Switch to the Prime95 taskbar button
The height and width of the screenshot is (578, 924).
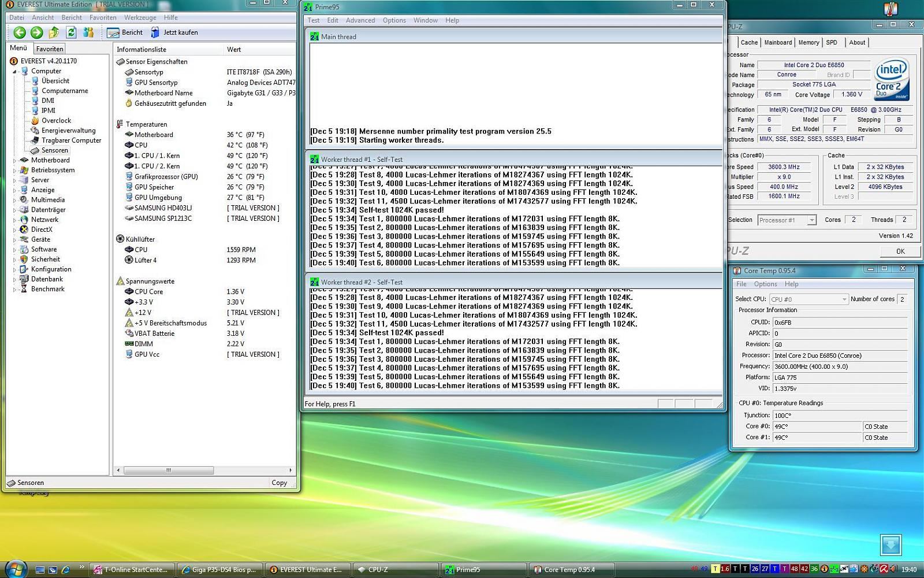point(483,569)
